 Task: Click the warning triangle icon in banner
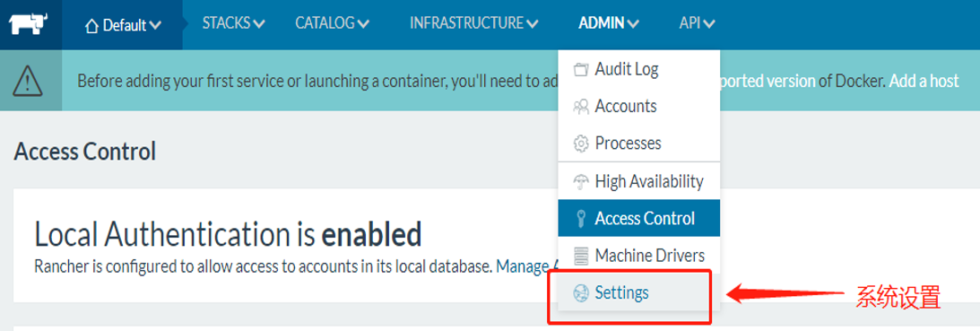tap(28, 81)
